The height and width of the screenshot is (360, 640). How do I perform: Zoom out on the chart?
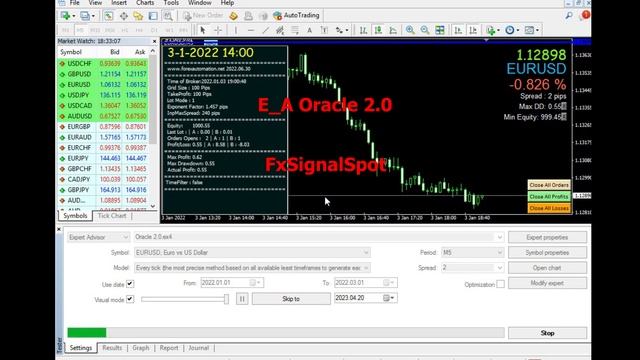[425, 30]
